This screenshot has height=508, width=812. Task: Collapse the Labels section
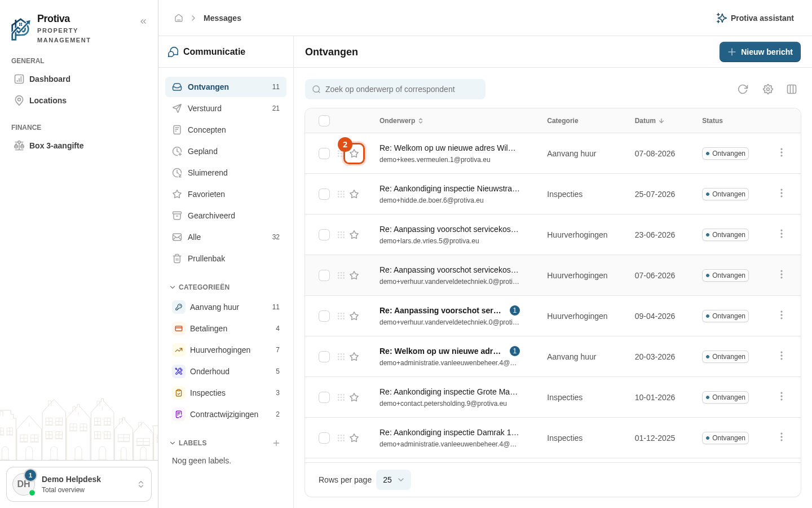click(x=188, y=443)
